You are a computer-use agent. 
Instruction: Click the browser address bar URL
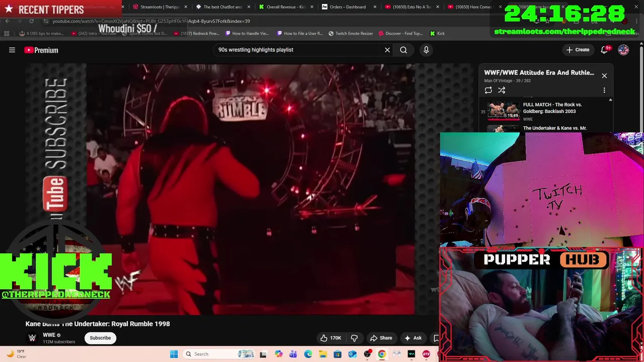pyautogui.click(x=151, y=21)
